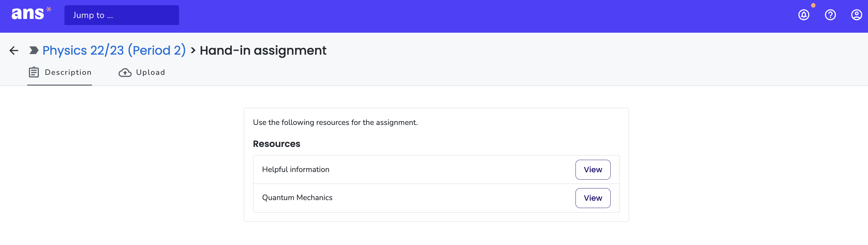868x245 pixels.
Task: Select the cloud upload icon on the Upload tab
Action: [x=125, y=72]
